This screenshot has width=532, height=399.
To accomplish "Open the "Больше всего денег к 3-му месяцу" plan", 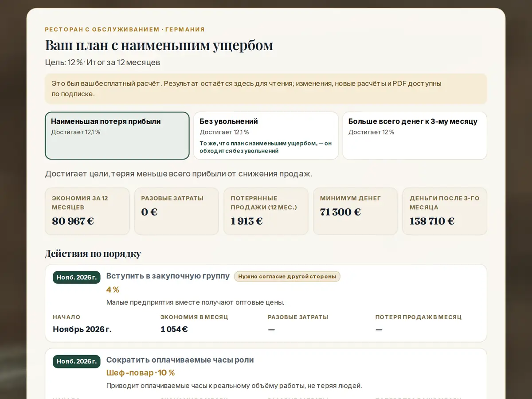I will pyautogui.click(x=415, y=136).
